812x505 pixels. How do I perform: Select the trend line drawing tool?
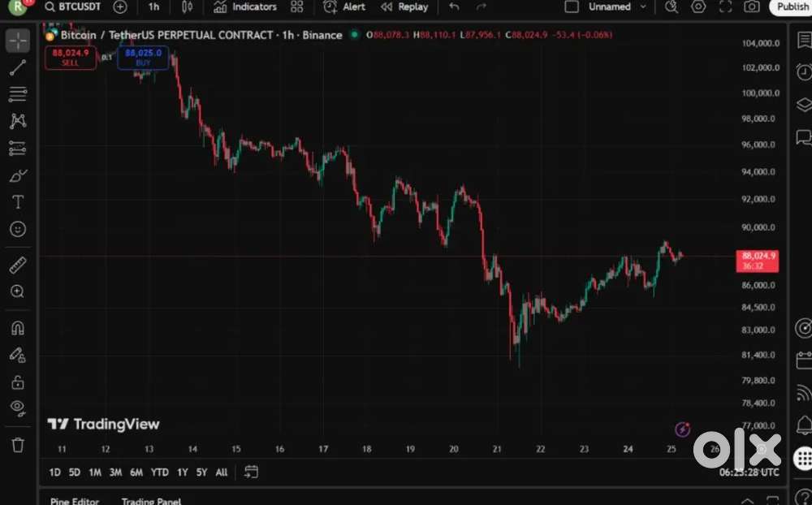point(18,68)
